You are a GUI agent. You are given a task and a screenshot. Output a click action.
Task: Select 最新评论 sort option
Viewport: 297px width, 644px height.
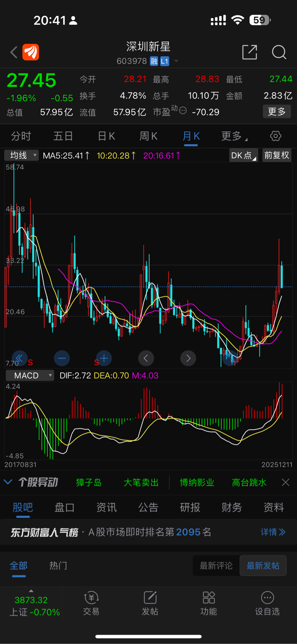216,565
